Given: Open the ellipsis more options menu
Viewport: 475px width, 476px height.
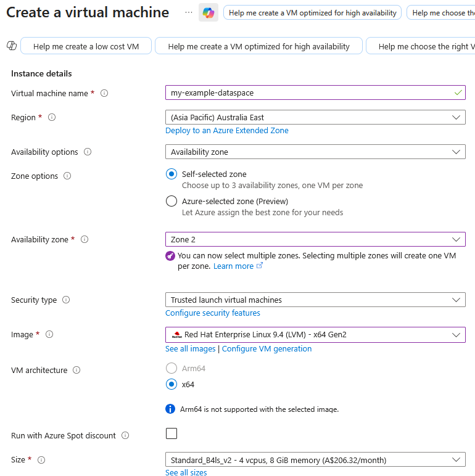Looking at the screenshot, I should [x=189, y=12].
